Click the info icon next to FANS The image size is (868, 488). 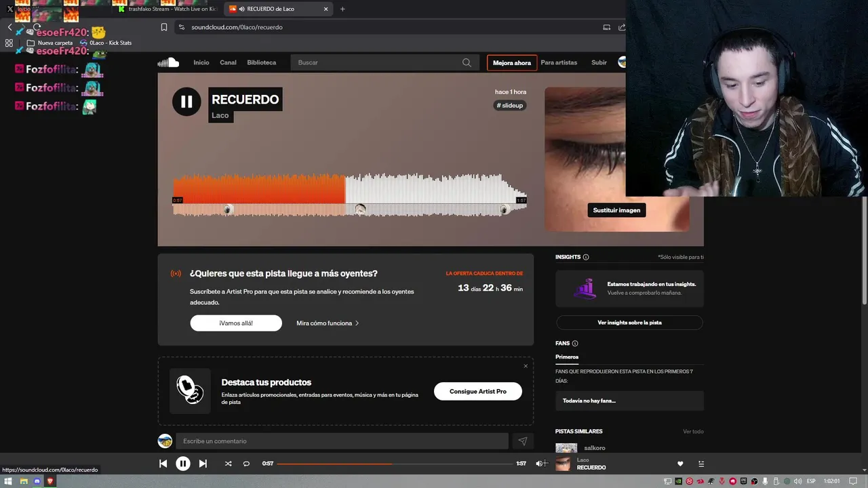[575, 344]
